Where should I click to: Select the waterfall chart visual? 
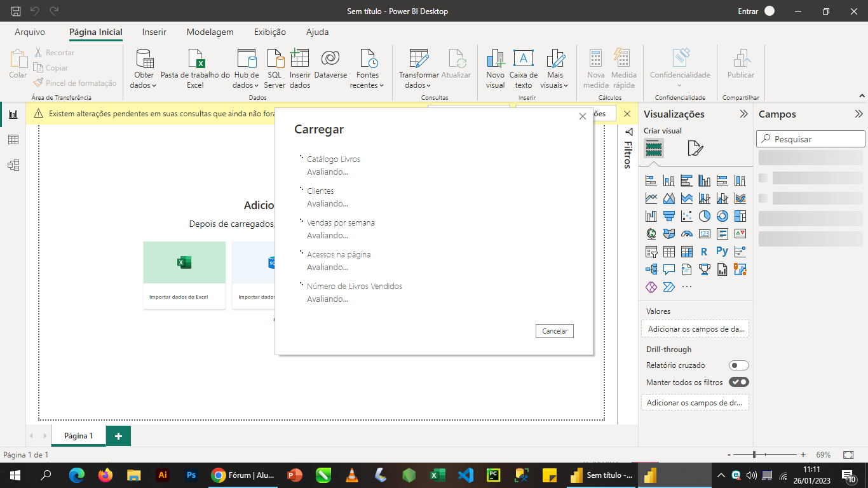[x=651, y=216]
